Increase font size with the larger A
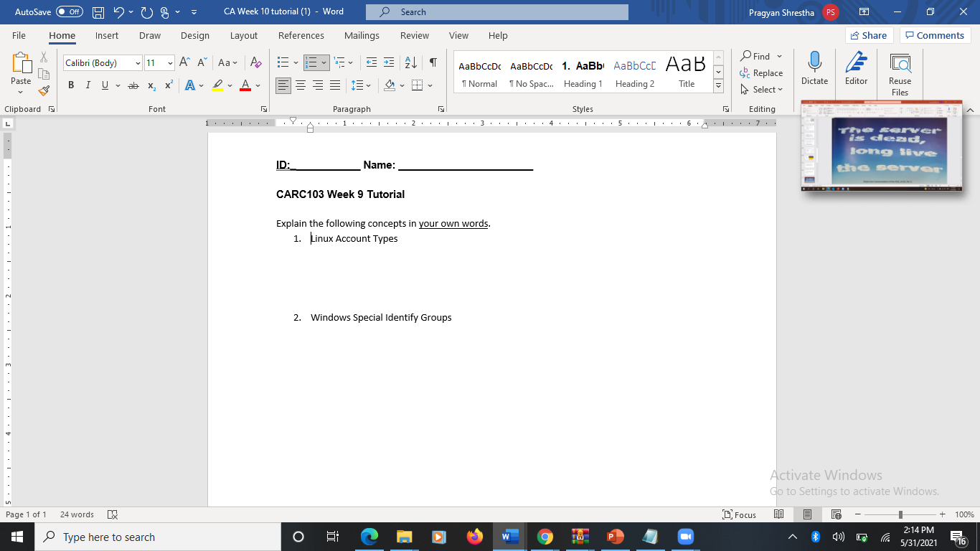Screen dimensions: 980x551 click(x=185, y=63)
